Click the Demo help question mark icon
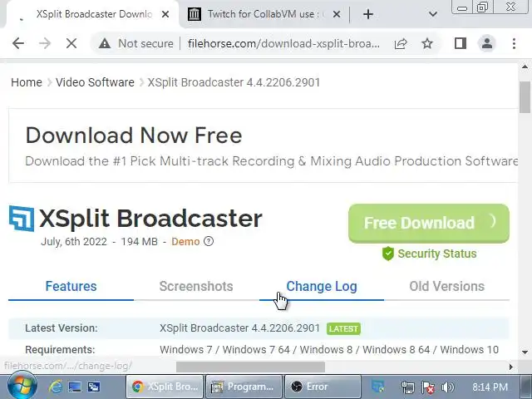Viewport: 532px width, 399px height. (x=209, y=241)
